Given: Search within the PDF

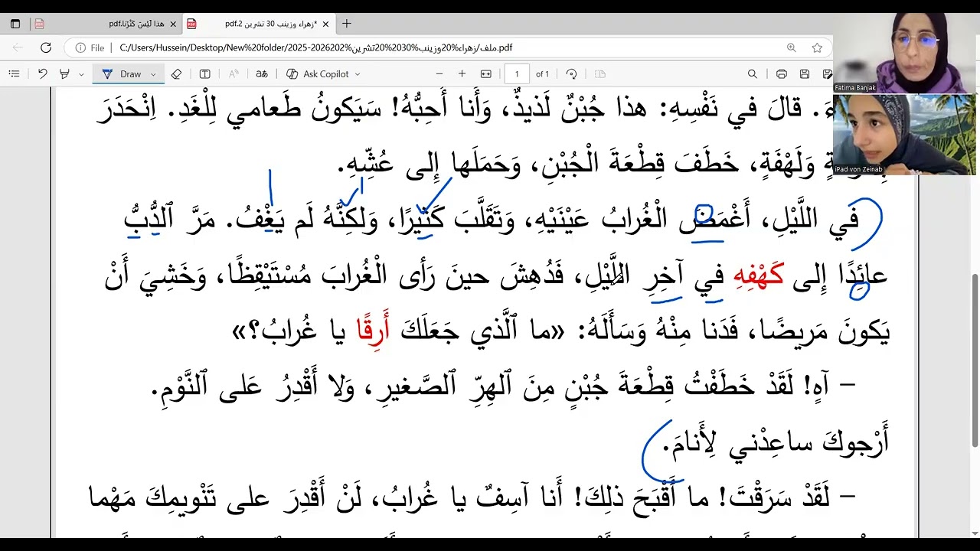Looking at the screenshot, I should [x=753, y=74].
